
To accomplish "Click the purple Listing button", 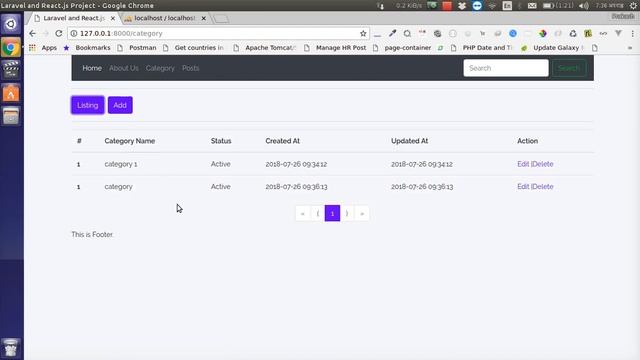I will (x=88, y=105).
